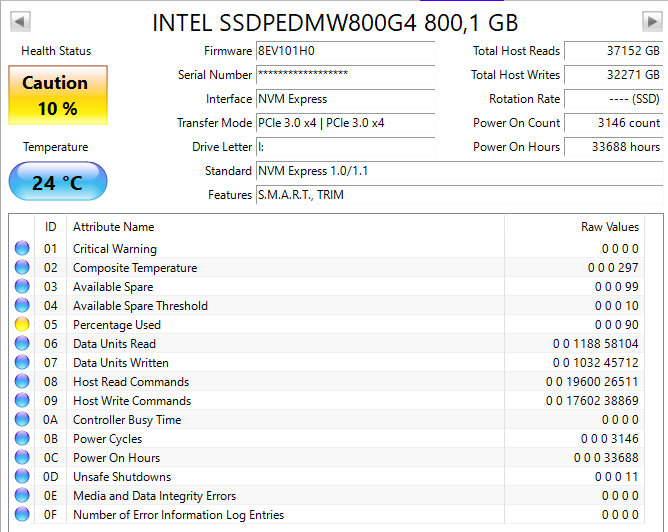The image size is (668, 532).
Task: Click the 24 °C temperature button
Action: (x=58, y=181)
